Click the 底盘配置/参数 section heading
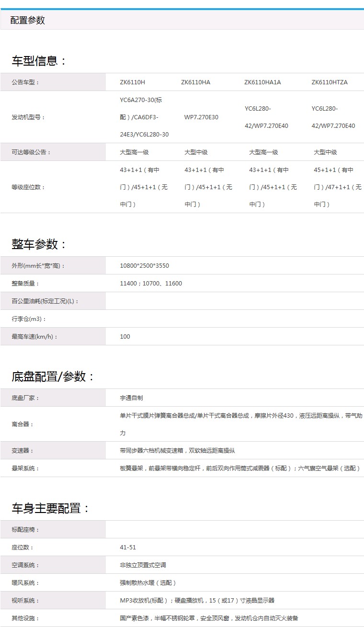Image resolution: width=364 pixels, height=627 pixels. 53,376
